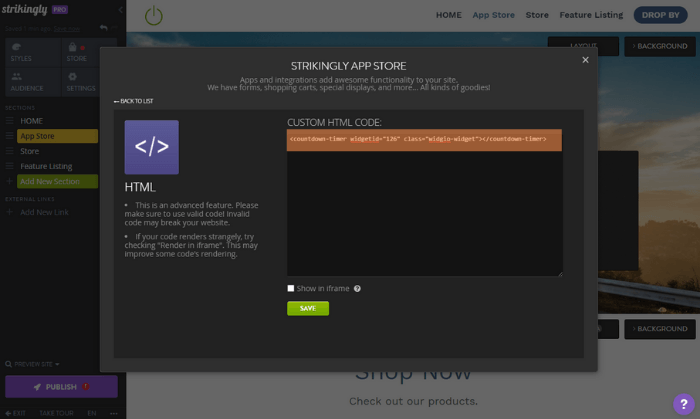Close the Strikingly App Store dialog

point(585,60)
